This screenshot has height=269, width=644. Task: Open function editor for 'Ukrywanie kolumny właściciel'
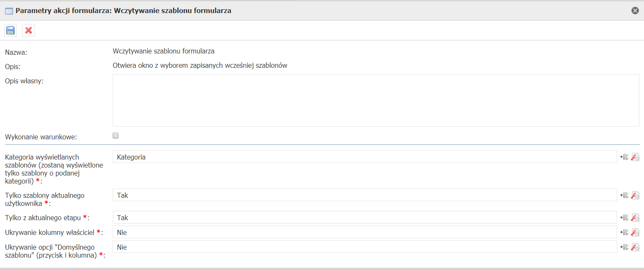pos(635,232)
